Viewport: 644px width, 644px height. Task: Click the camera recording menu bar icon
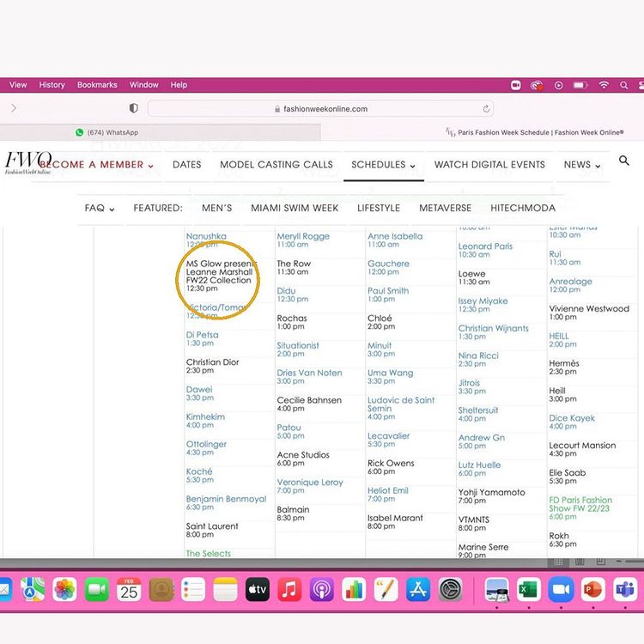coord(516,85)
